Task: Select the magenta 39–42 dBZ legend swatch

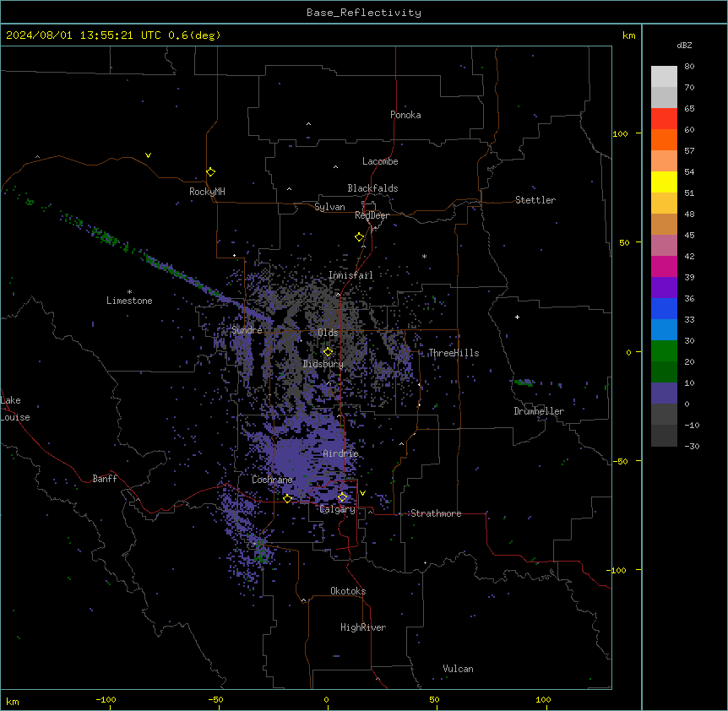Action: click(664, 266)
